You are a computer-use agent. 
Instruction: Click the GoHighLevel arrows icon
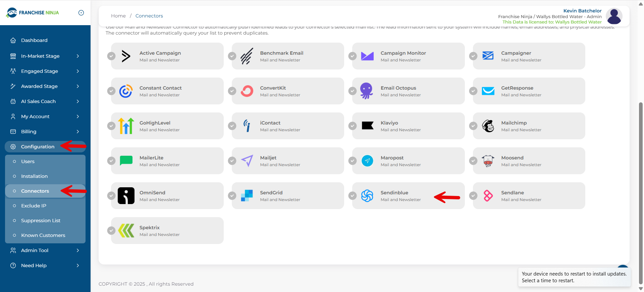(126, 126)
